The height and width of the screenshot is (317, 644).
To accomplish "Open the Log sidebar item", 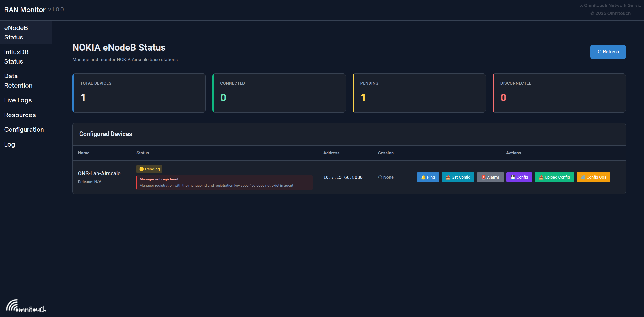I will 26,144.
